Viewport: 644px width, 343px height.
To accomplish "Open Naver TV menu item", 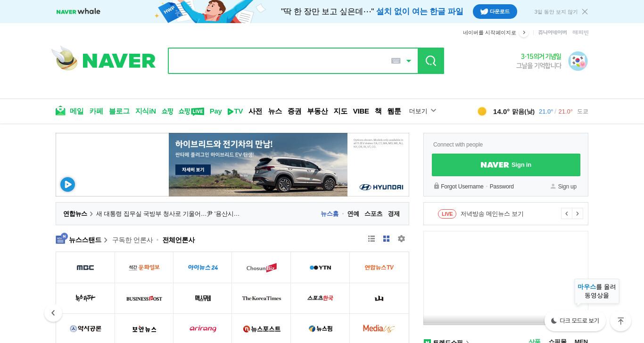I will 235,111.
